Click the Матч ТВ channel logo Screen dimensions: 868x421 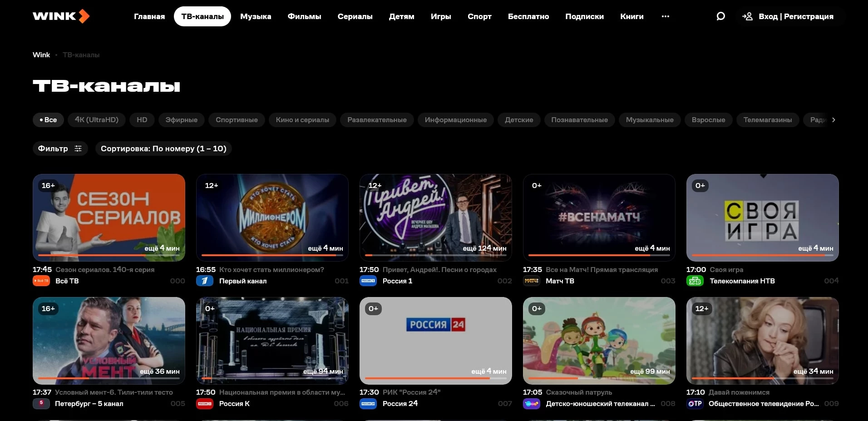pyautogui.click(x=531, y=281)
